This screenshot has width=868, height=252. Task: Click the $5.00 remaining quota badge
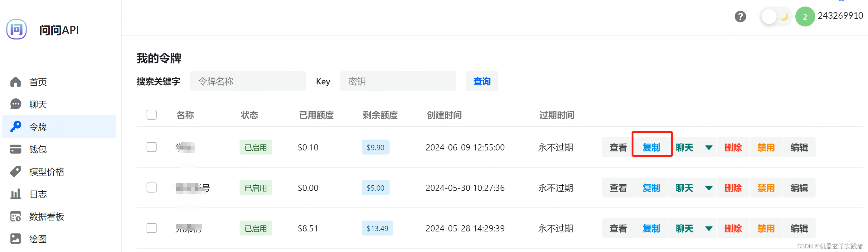(x=376, y=188)
